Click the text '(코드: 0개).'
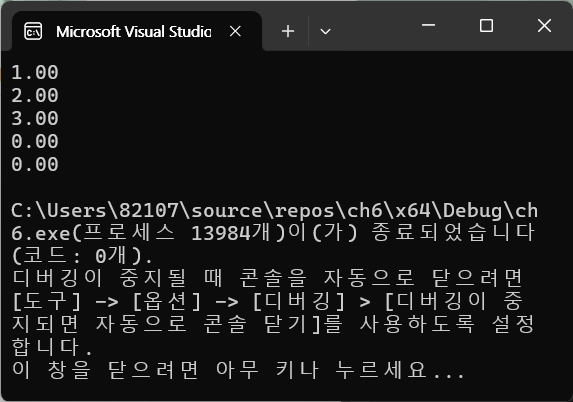Viewport: 573px width, 402px height. click(82, 256)
